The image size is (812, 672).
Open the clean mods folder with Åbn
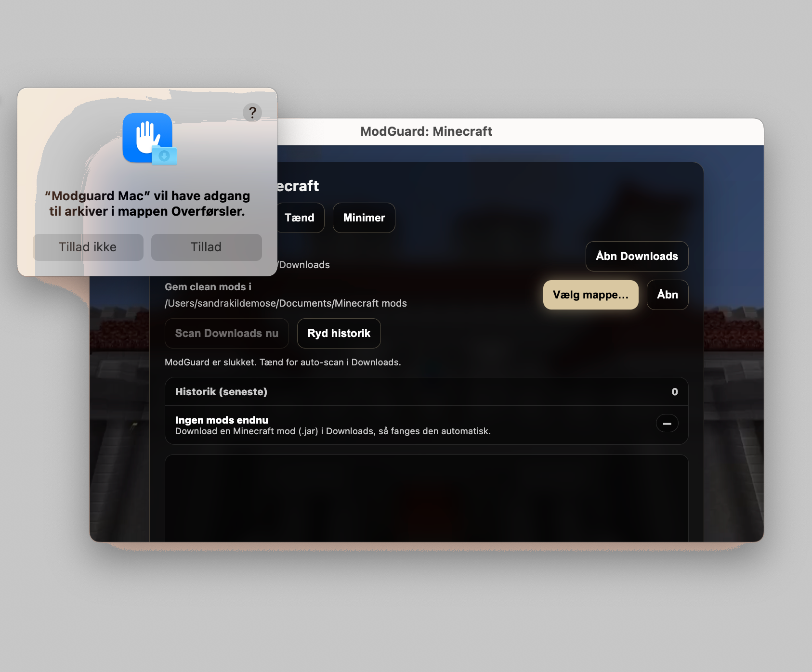click(668, 295)
